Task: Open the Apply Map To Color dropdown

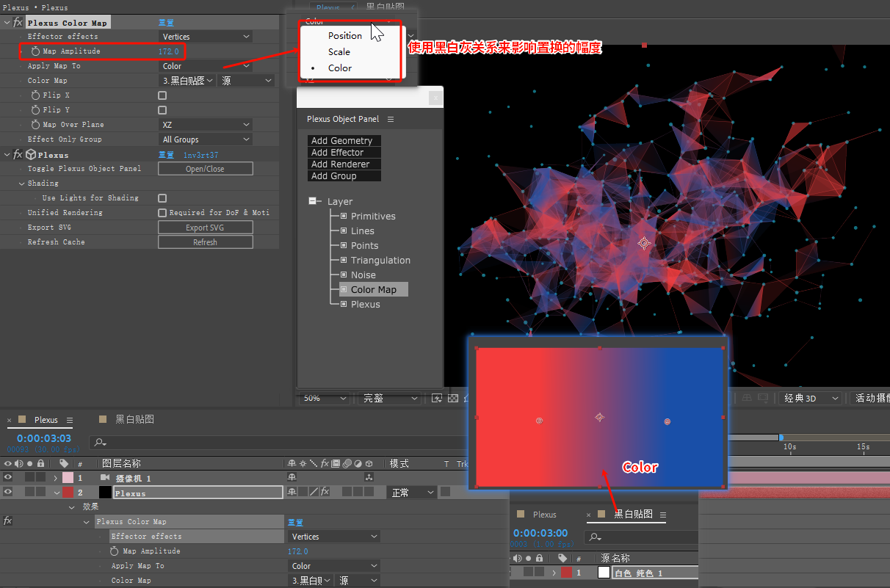Action: pos(206,66)
